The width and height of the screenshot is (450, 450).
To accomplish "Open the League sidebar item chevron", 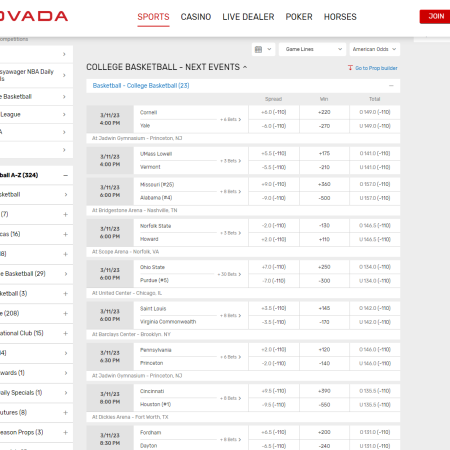I will click(x=64, y=114).
